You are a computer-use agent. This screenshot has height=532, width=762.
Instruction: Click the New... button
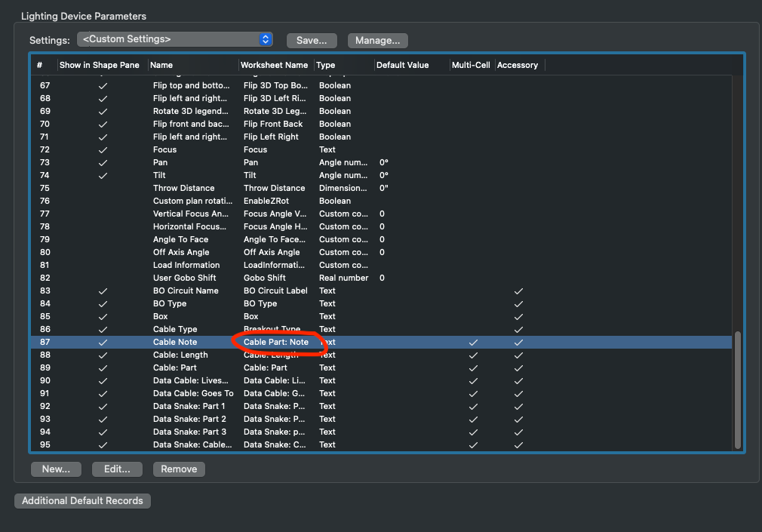(56, 469)
